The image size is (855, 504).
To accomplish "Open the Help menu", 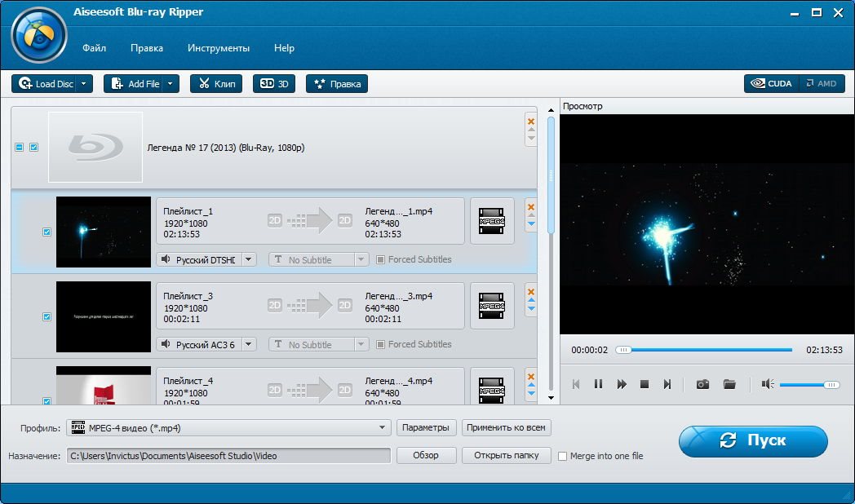I will click(284, 48).
